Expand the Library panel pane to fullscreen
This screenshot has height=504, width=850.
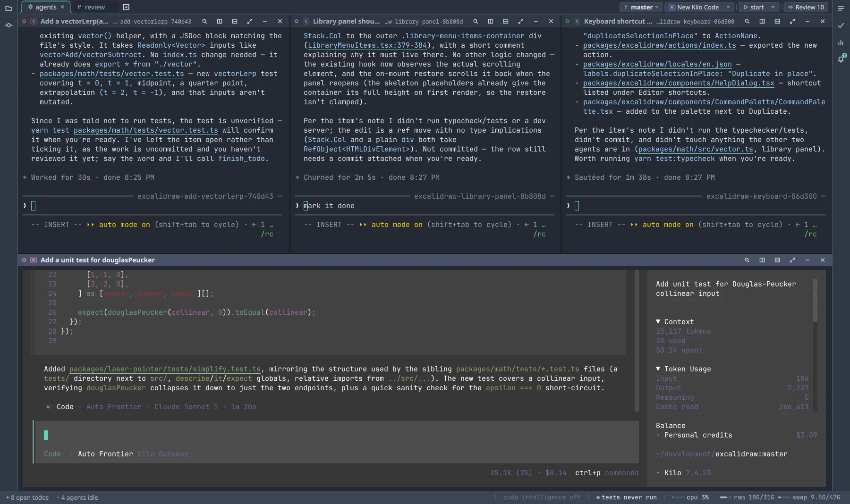(521, 21)
